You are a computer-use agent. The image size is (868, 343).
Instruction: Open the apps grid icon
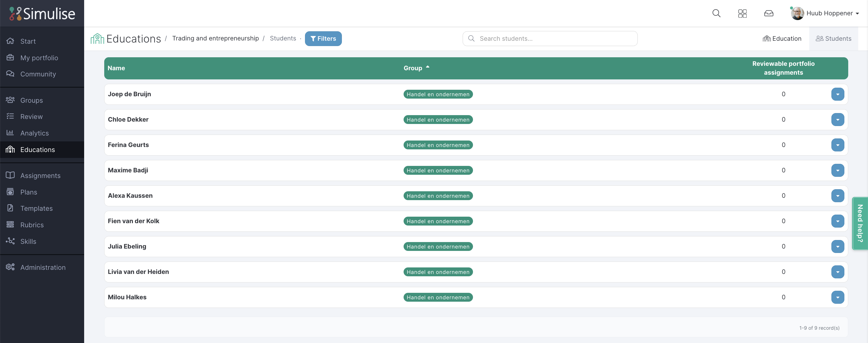tap(742, 14)
